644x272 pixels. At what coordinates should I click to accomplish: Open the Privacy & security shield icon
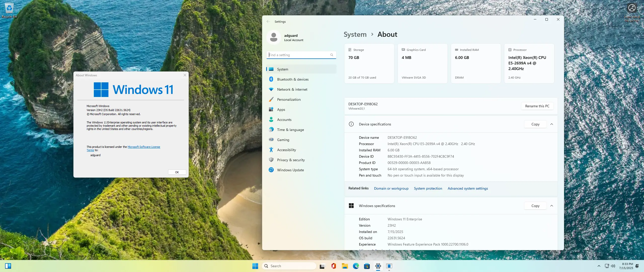point(271,160)
